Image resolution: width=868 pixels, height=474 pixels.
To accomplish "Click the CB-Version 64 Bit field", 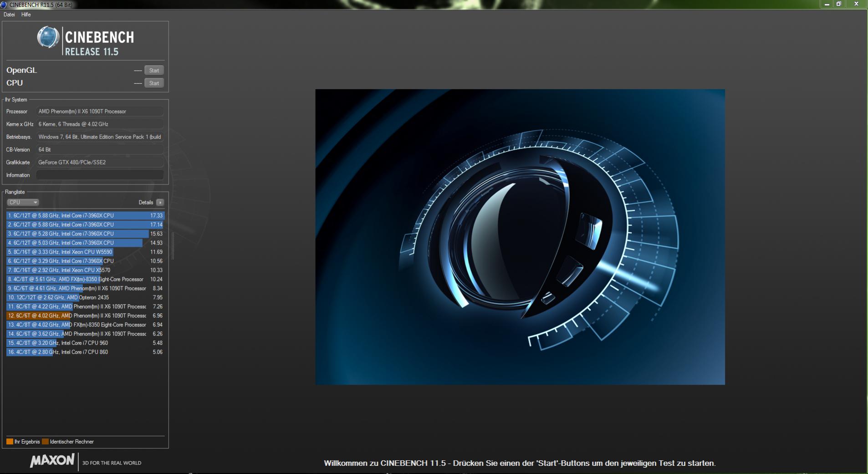I will [100, 149].
